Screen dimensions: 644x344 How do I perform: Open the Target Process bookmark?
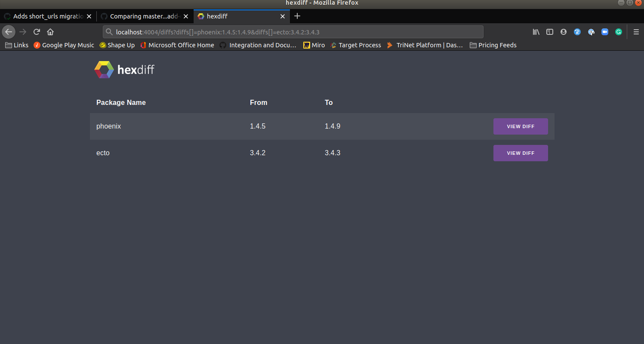click(x=356, y=45)
